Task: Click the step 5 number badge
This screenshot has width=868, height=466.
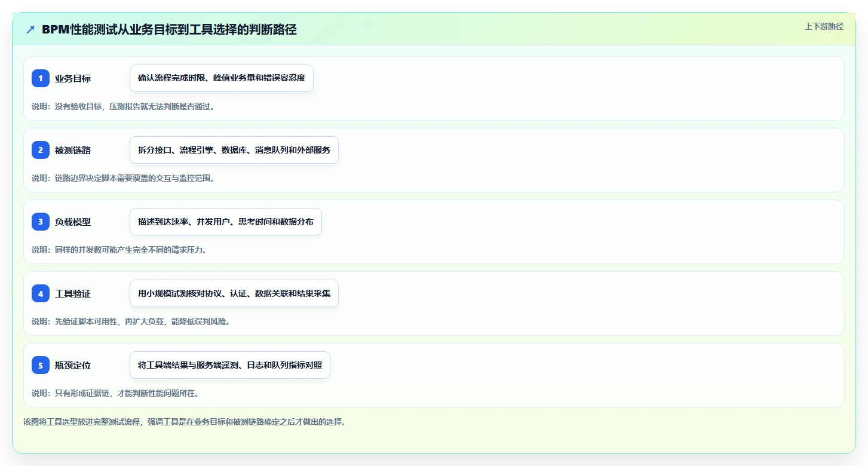Action: coord(41,365)
